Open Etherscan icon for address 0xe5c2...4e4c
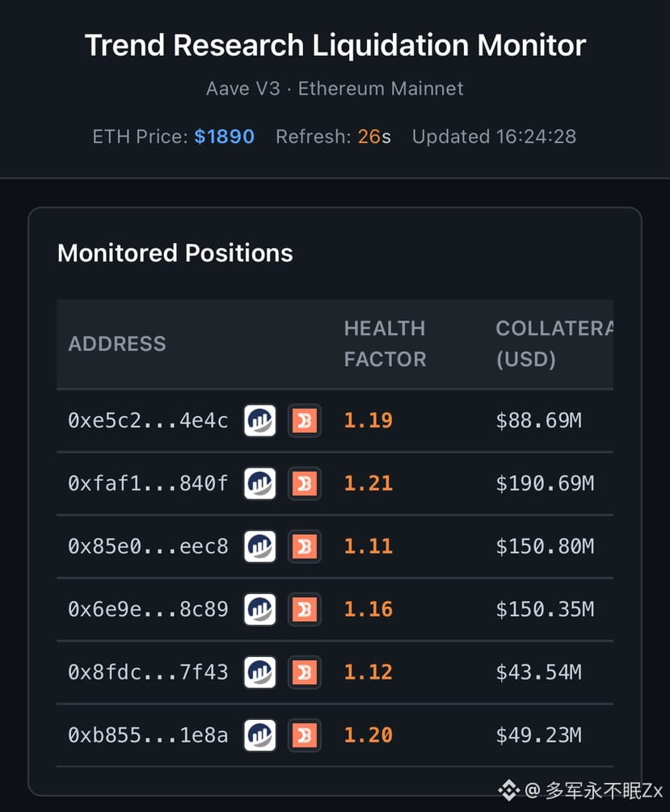The width and height of the screenshot is (670, 812). pyautogui.click(x=260, y=421)
